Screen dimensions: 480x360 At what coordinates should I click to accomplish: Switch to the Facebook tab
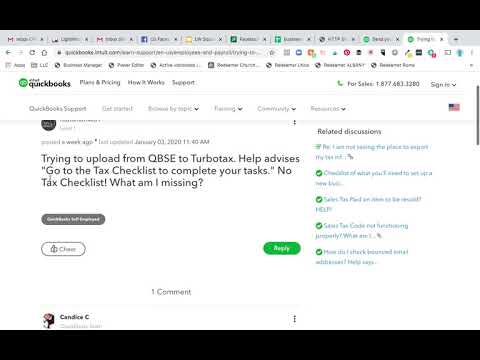pos(159,39)
